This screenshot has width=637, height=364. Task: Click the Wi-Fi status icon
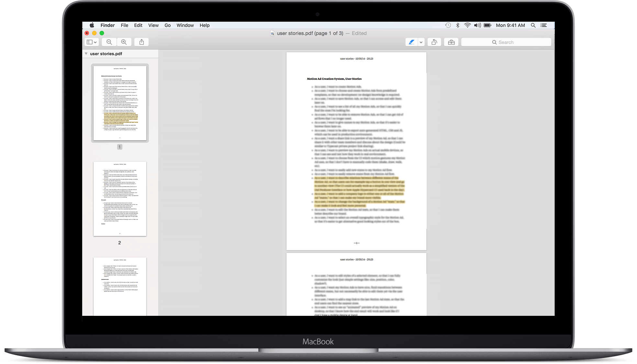[x=467, y=25]
